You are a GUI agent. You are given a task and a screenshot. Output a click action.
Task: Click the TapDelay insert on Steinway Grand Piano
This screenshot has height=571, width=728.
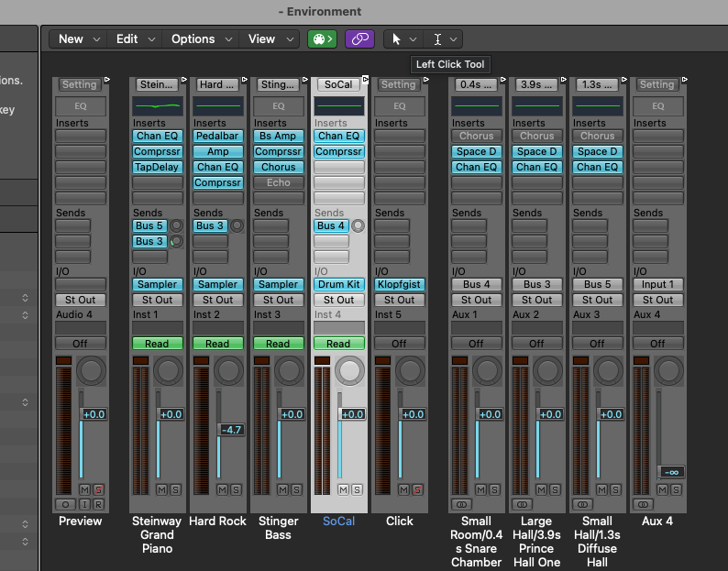click(x=157, y=168)
